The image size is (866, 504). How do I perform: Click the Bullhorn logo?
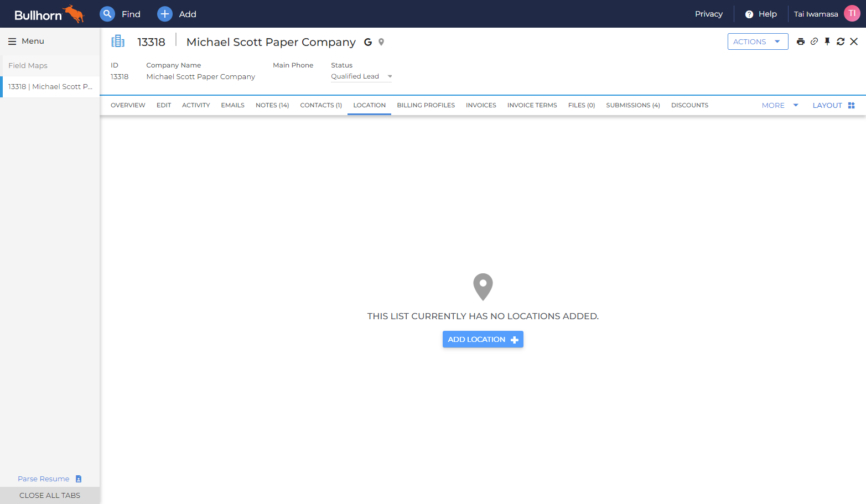[49, 14]
